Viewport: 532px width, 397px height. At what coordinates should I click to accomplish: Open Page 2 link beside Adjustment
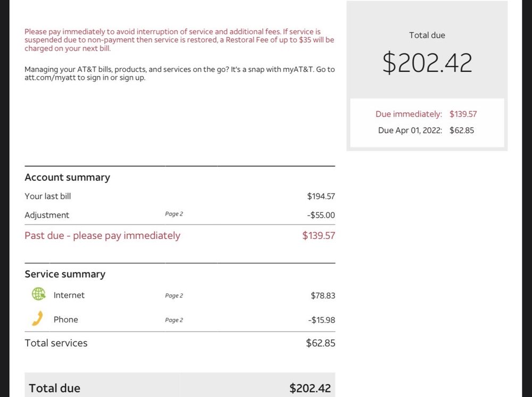[x=173, y=214]
